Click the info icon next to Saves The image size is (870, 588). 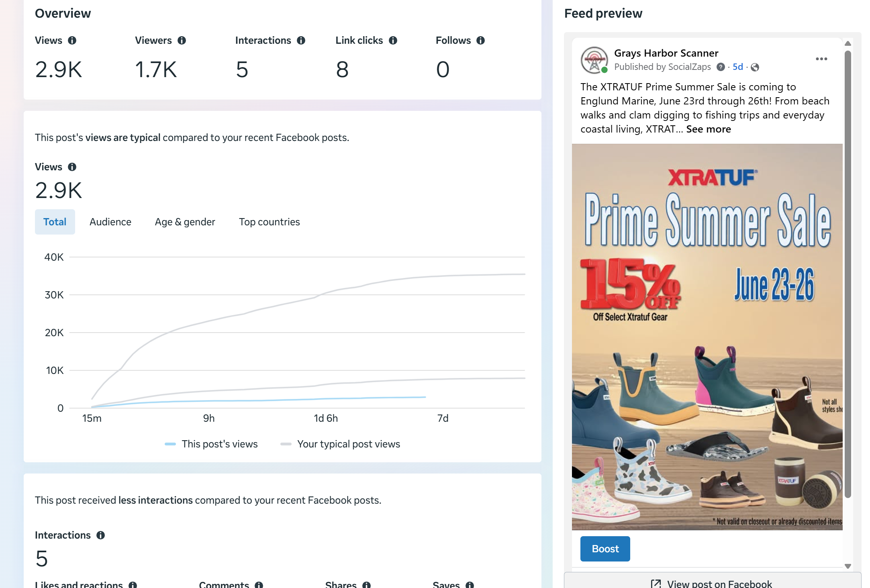click(x=470, y=585)
